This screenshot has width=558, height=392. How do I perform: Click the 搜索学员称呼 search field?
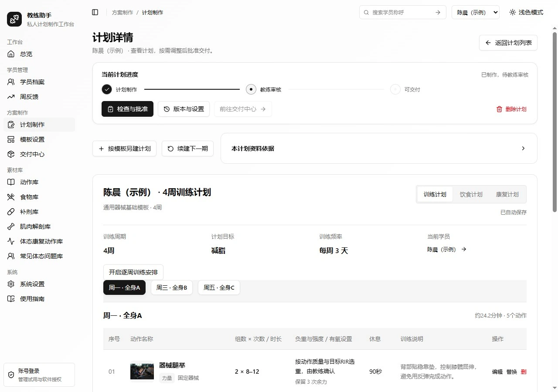[403, 12]
